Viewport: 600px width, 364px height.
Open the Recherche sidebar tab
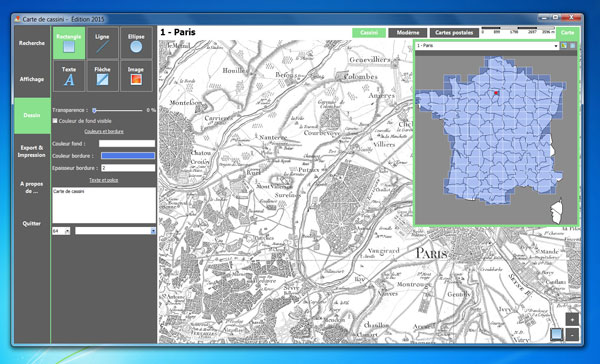(x=32, y=43)
